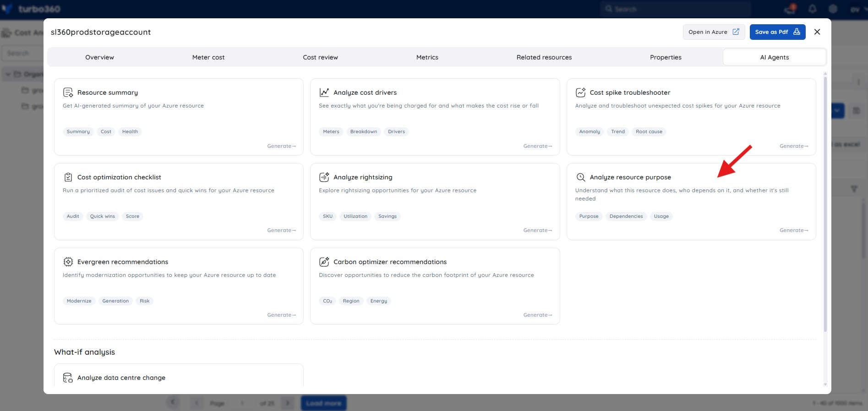Click the Drivers tag
The image size is (868, 411).
click(397, 131)
